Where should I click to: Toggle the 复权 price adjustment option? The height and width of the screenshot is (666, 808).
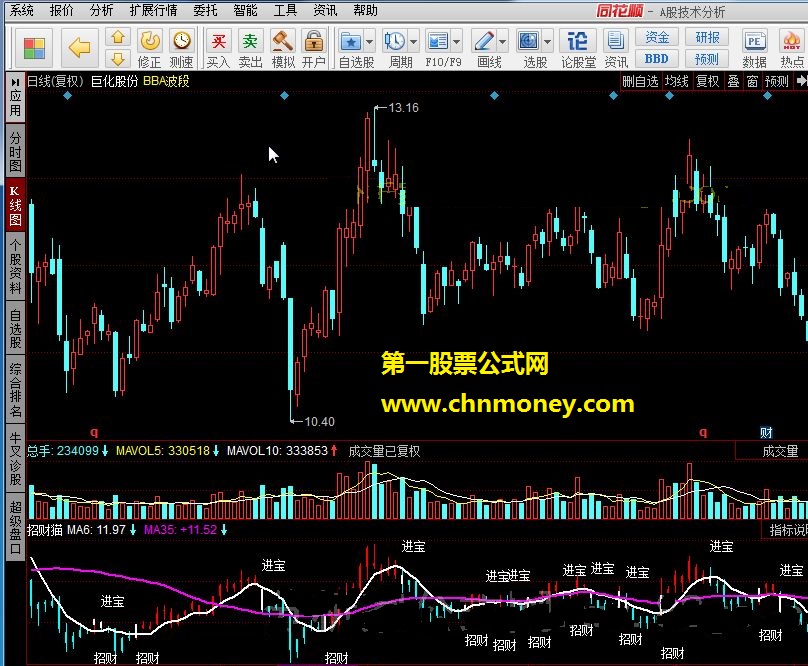(x=708, y=81)
